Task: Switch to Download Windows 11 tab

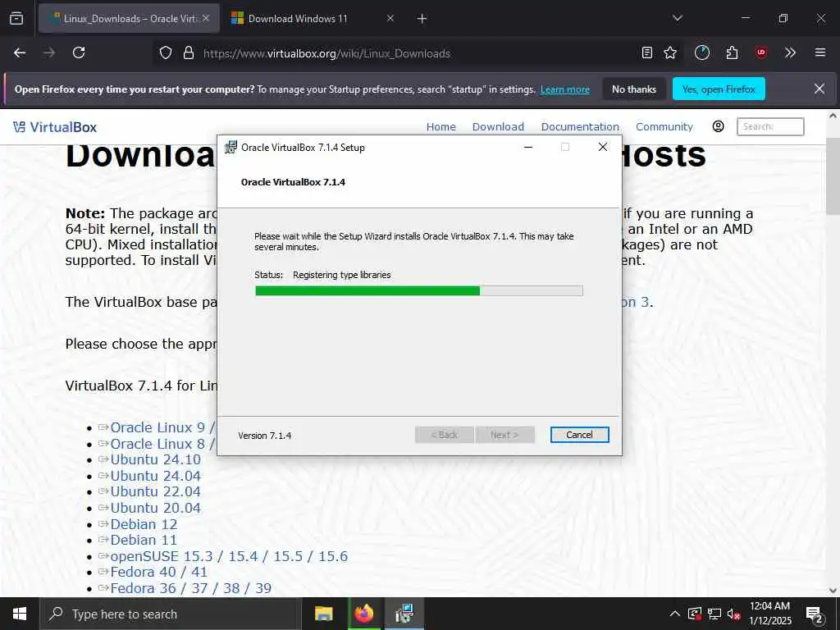Action: [x=313, y=19]
